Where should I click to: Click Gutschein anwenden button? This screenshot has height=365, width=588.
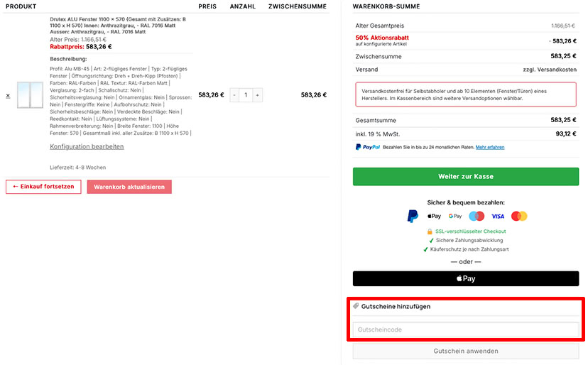click(x=466, y=352)
